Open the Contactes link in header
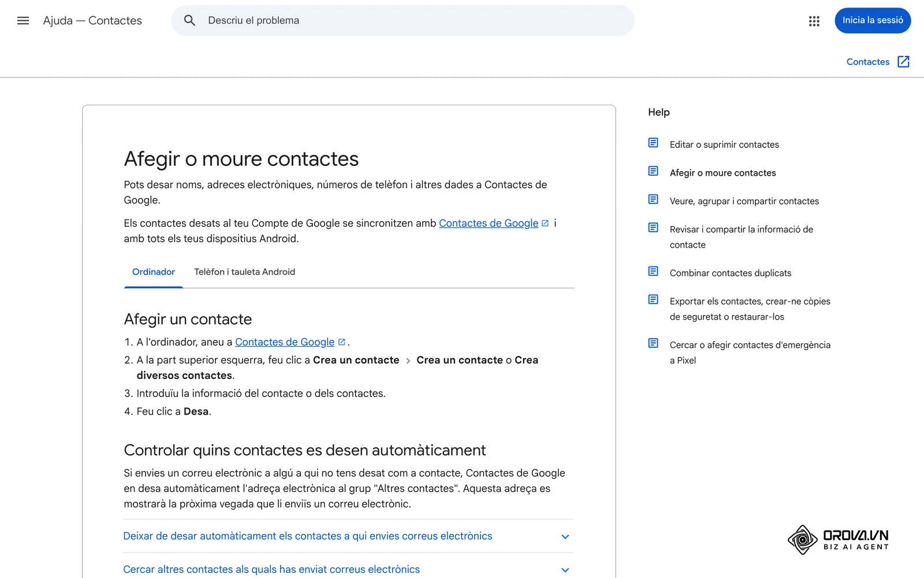 pos(867,62)
